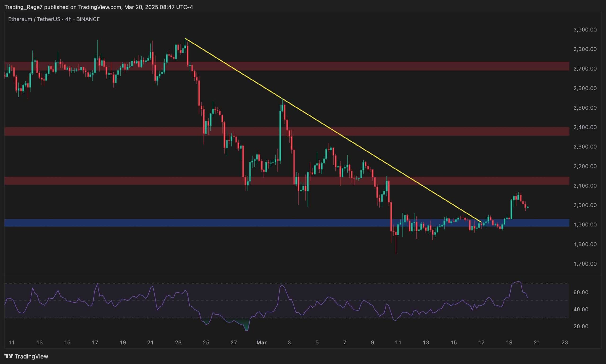606x364 pixels.
Task: Click date 27 on the time axis
Action: tap(234, 342)
